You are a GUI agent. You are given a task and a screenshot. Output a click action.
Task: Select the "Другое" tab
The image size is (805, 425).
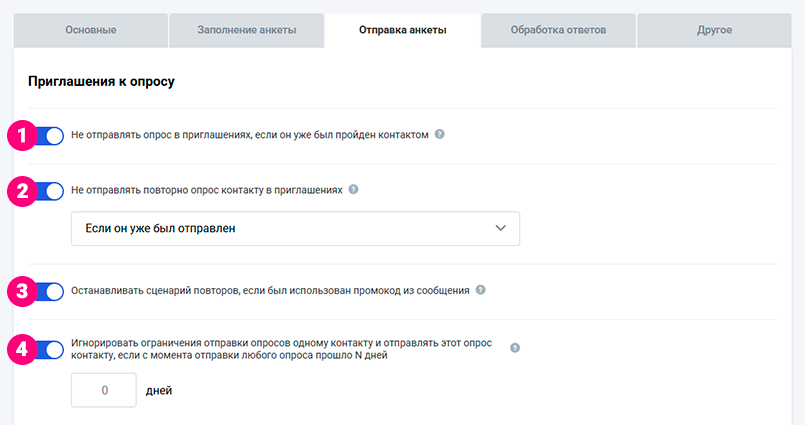pyautogui.click(x=714, y=30)
